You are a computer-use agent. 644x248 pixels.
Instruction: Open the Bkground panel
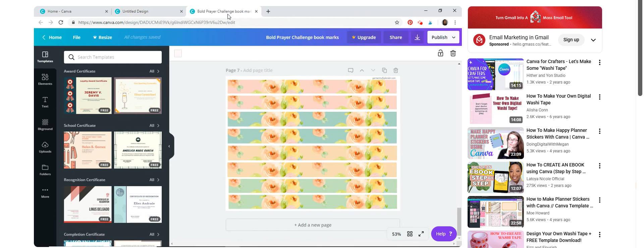click(45, 125)
